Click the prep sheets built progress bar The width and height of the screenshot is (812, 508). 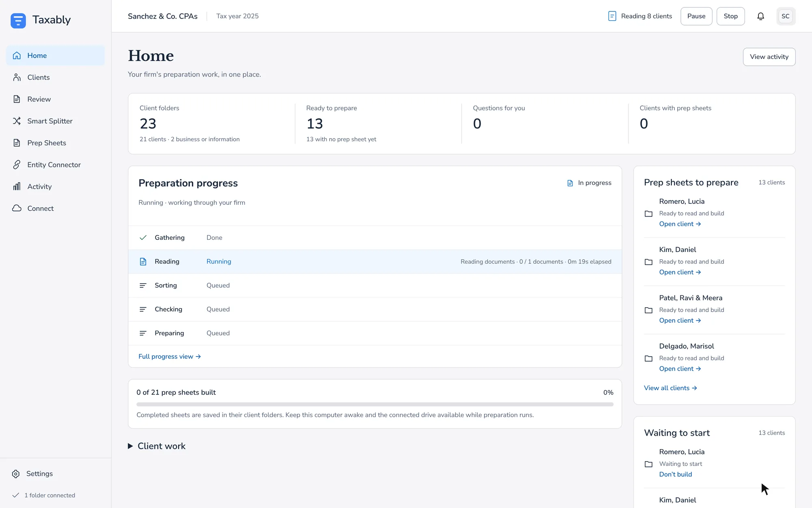375,404
